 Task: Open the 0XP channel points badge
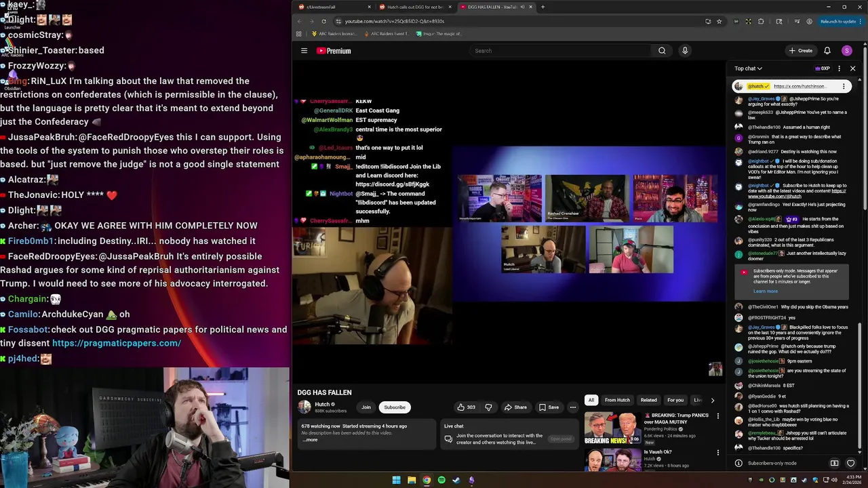[x=823, y=68]
